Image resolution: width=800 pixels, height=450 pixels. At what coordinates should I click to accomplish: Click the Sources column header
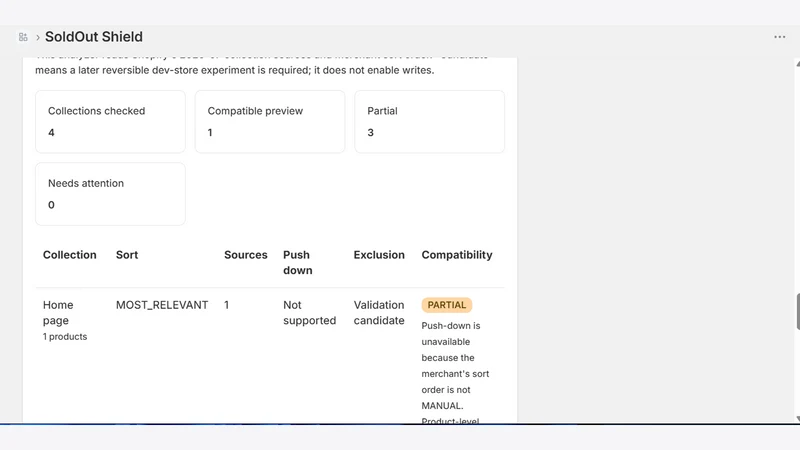point(245,255)
